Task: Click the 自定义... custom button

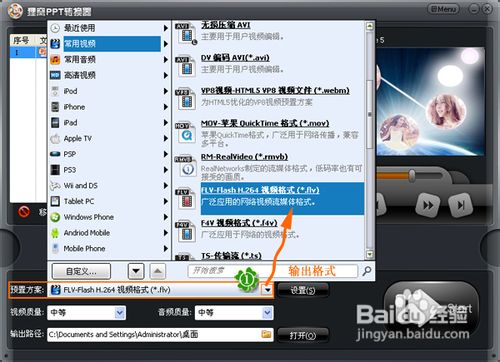Action: click(x=81, y=271)
